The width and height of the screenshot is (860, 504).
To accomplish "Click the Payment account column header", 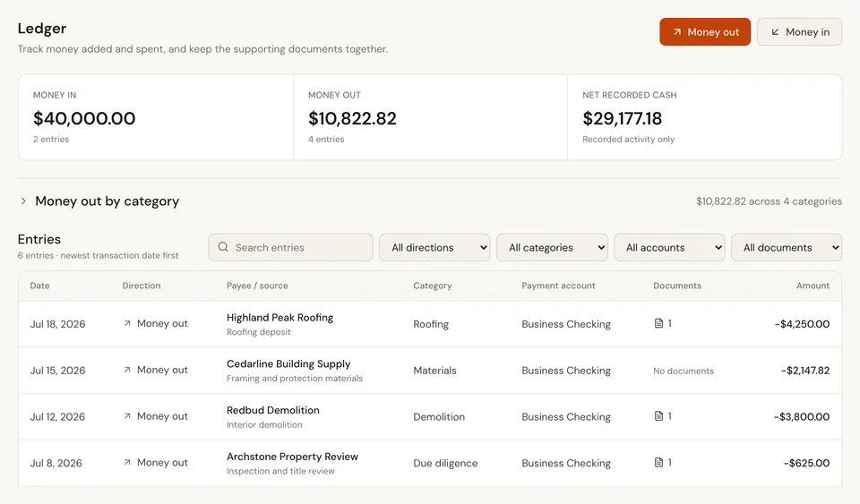I will pos(558,286).
